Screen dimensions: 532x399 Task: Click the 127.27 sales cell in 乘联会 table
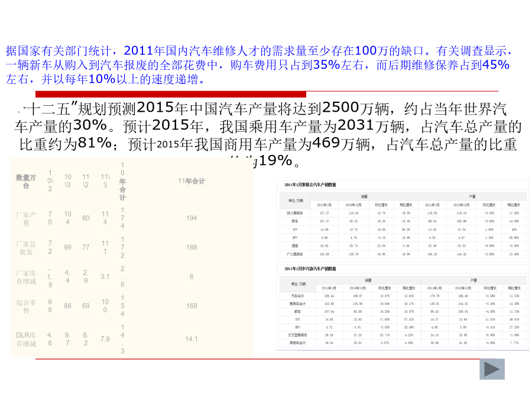tap(325, 213)
